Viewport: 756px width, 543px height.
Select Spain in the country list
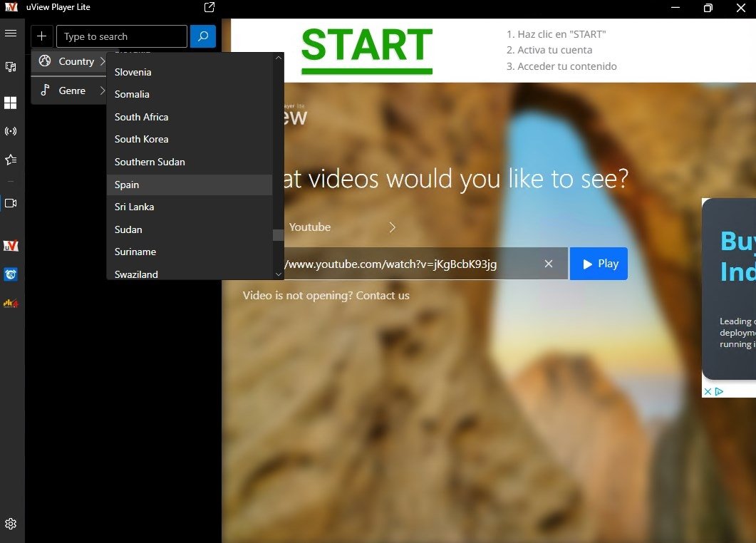tap(190, 185)
